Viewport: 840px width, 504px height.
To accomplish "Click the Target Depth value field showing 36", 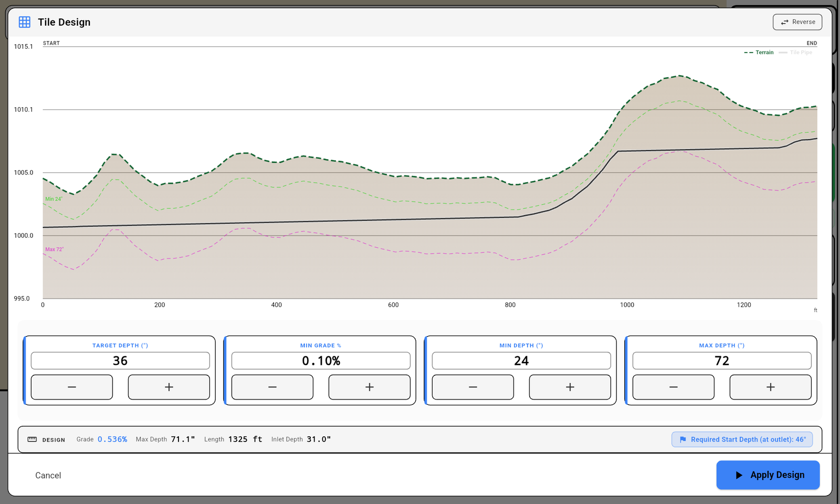I will click(x=120, y=361).
